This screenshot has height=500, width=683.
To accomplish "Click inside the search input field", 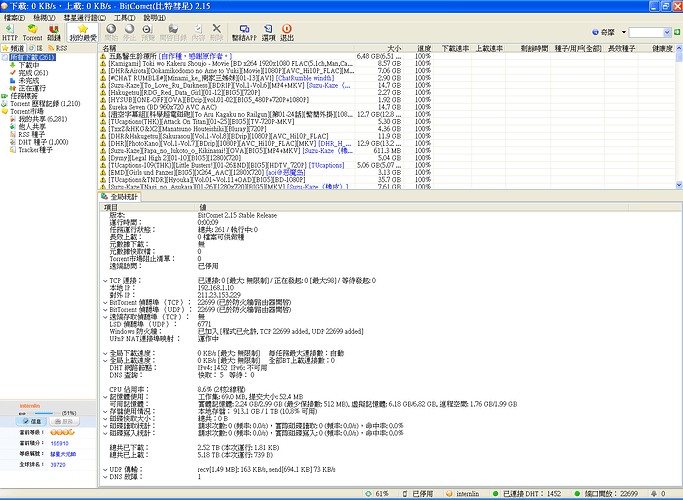I will (x=646, y=32).
